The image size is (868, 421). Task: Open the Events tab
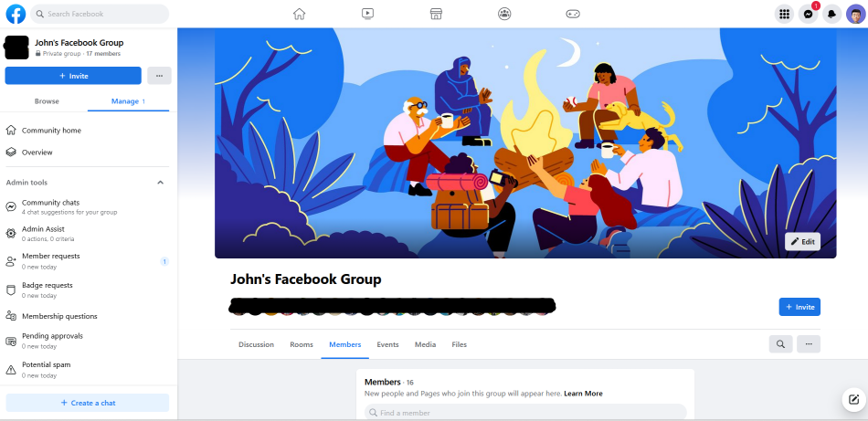tap(388, 344)
